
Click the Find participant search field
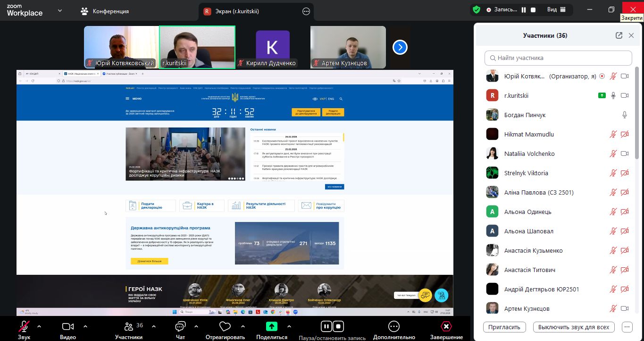pos(558,58)
